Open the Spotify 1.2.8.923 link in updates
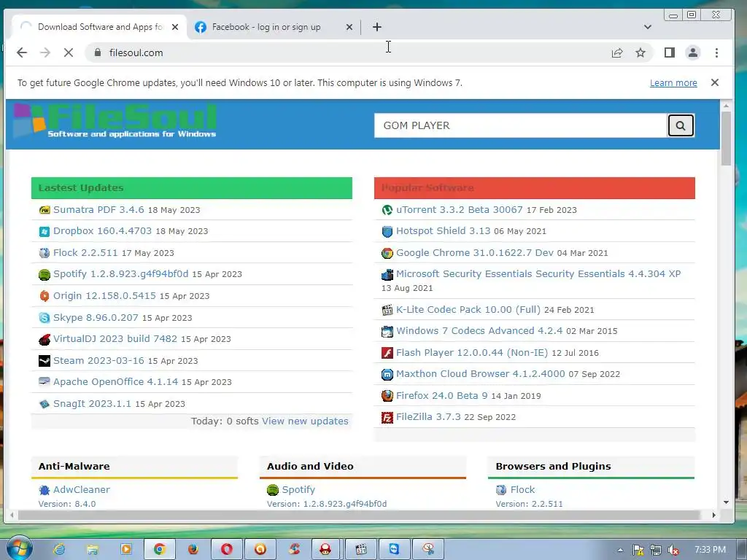This screenshot has width=747, height=560. tap(120, 274)
